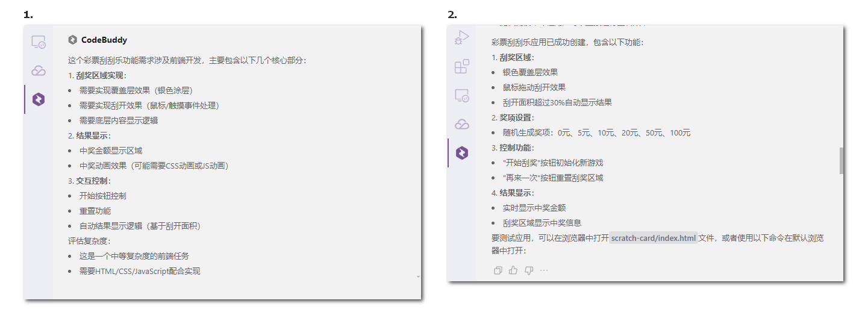Screen dimensions: 868x324
Task: Open more actions ellipsis below response
Action: 544,270
